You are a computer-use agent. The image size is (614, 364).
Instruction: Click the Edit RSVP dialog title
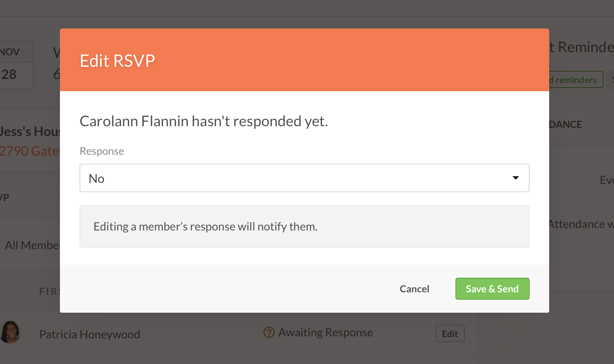pyautogui.click(x=117, y=61)
